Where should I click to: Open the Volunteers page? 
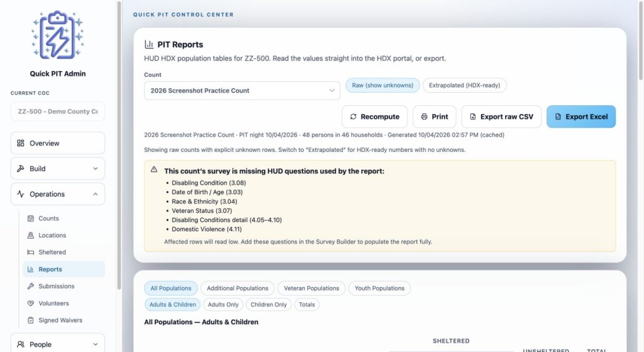64,303
